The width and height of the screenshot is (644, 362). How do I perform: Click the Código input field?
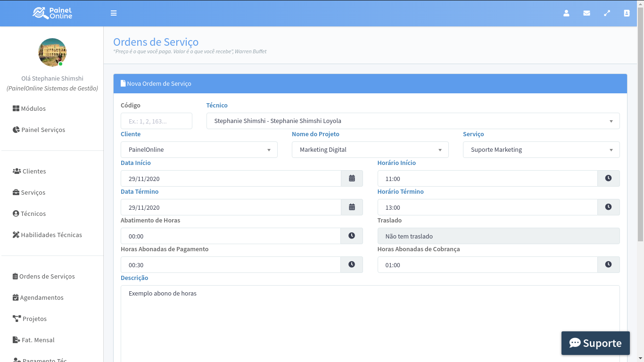[x=157, y=121]
